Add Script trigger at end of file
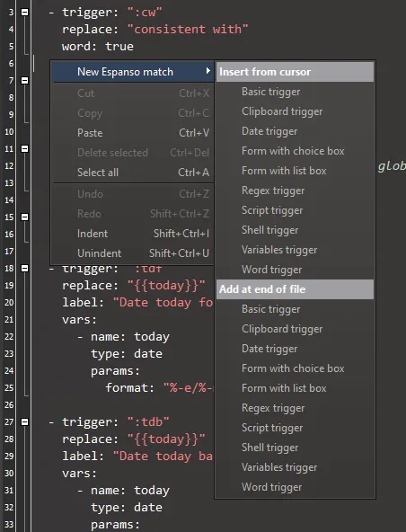 (295, 428)
